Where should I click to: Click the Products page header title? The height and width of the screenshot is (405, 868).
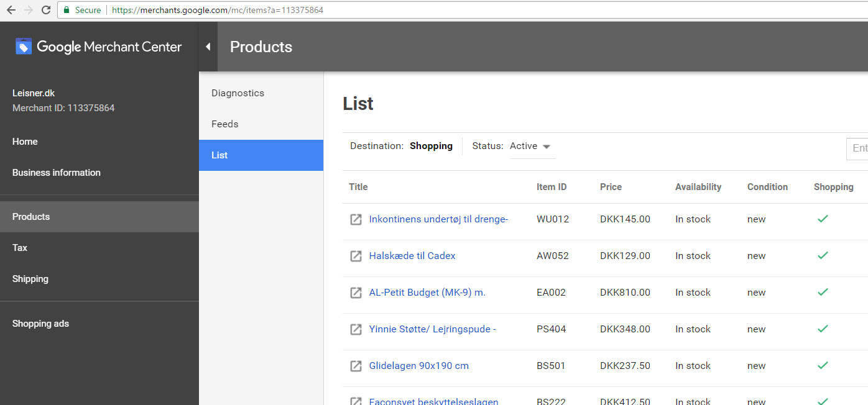coord(261,47)
